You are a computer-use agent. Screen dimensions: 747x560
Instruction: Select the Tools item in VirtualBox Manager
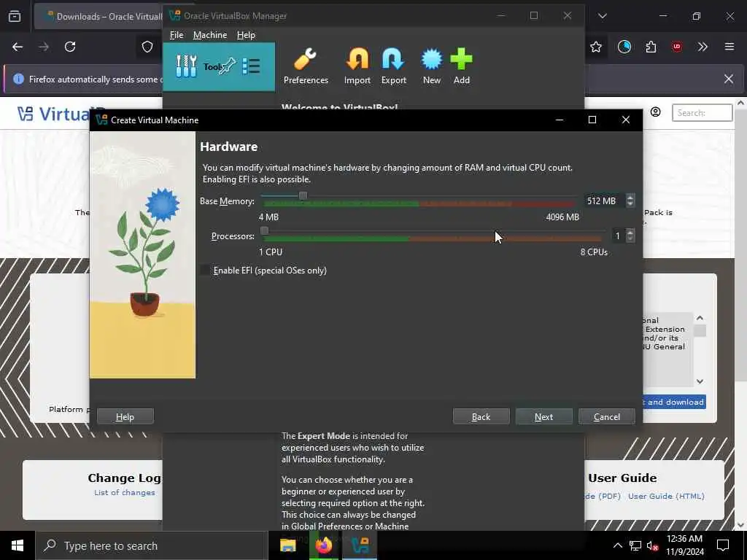point(219,66)
